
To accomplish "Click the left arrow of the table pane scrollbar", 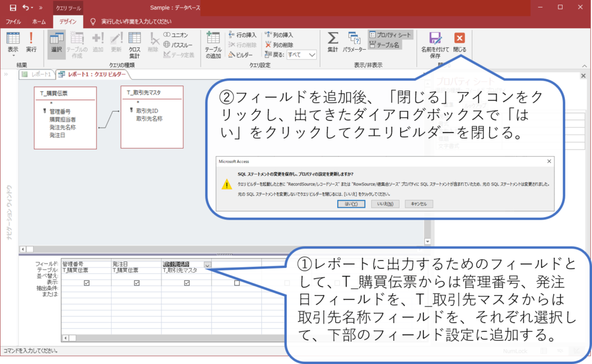I will (23, 249).
